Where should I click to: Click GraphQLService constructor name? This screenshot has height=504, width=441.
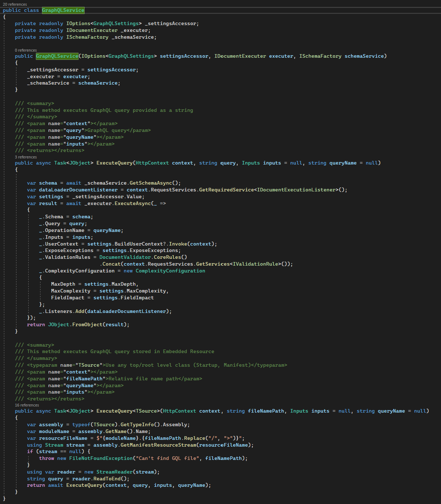(57, 56)
